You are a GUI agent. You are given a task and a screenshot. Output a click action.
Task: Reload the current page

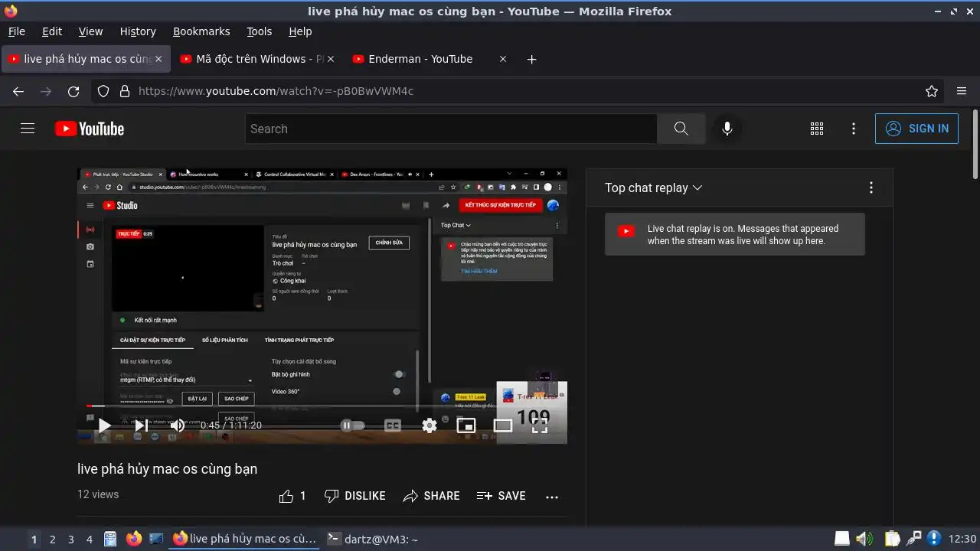73,91
